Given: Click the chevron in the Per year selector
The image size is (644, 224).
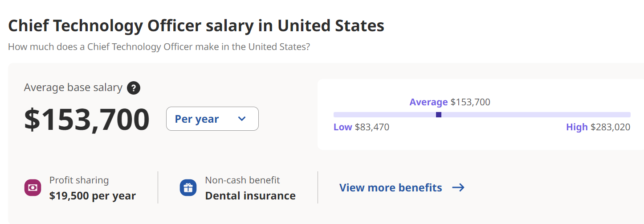Looking at the screenshot, I should [x=242, y=119].
